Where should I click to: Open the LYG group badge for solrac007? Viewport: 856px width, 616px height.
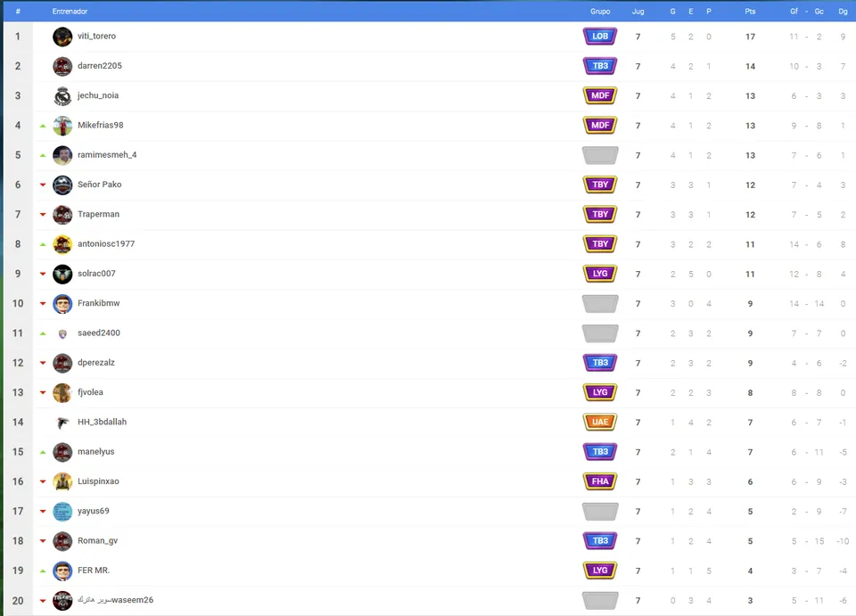tap(600, 274)
